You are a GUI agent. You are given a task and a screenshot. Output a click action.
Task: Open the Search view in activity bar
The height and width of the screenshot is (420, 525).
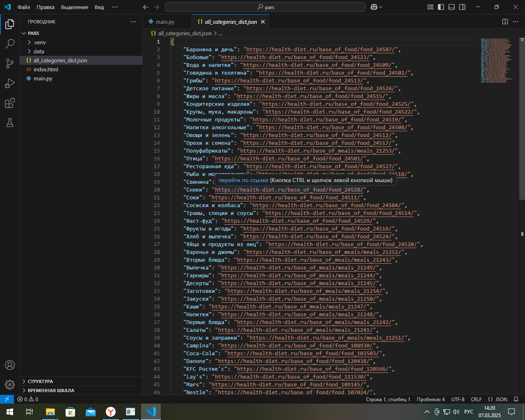[10, 43]
